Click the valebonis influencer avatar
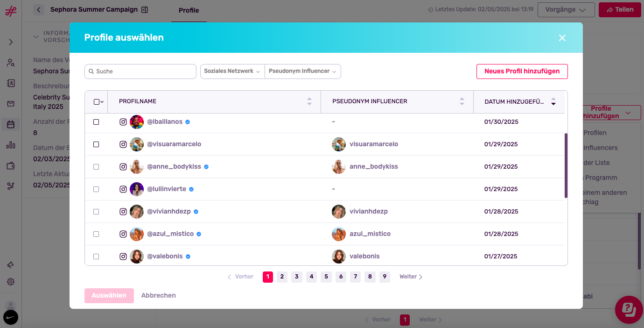 tap(339, 257)
